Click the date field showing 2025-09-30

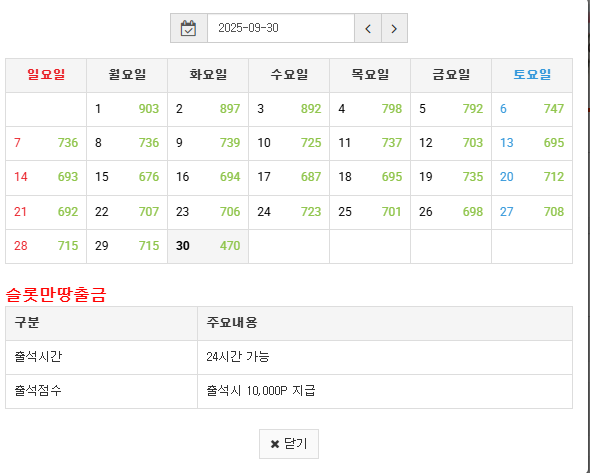pos(281,28)
